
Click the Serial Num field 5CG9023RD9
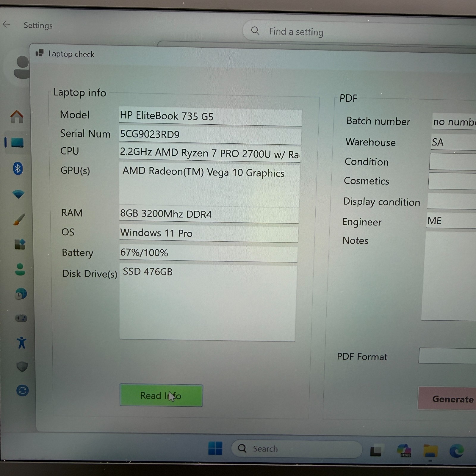coord(210,135)
